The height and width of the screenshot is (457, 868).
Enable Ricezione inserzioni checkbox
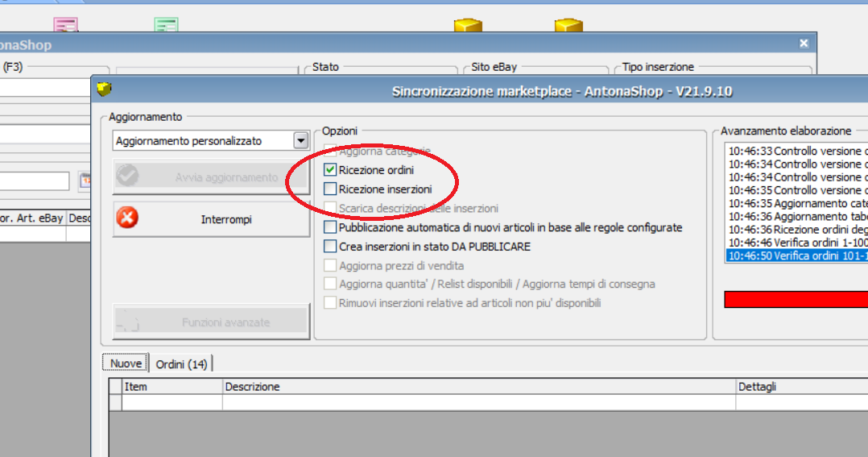point(330,189)
